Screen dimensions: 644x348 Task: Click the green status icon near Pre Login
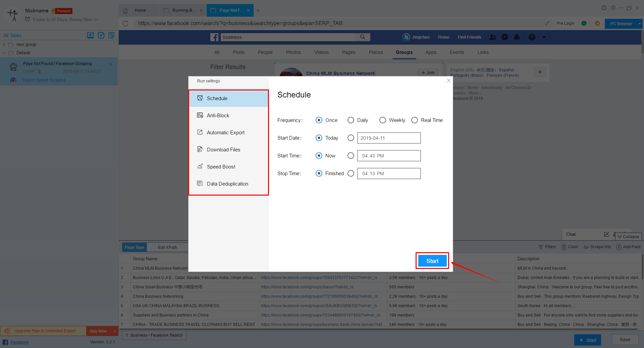coord(584,23)
